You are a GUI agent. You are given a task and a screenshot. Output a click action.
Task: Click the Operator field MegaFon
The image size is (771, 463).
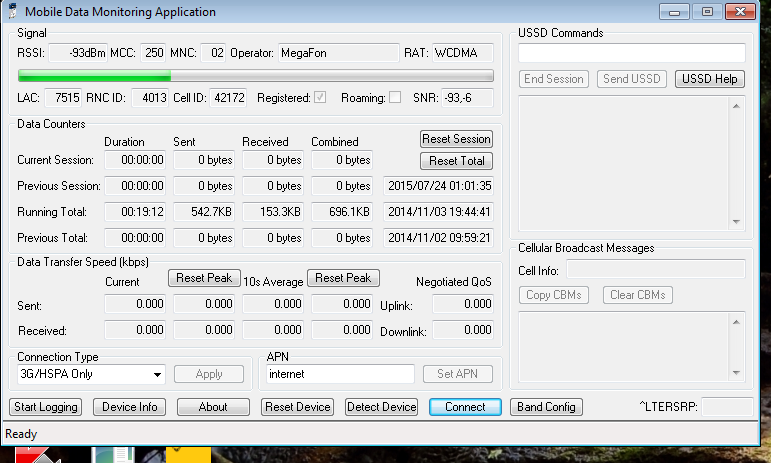tap(339, 53)
